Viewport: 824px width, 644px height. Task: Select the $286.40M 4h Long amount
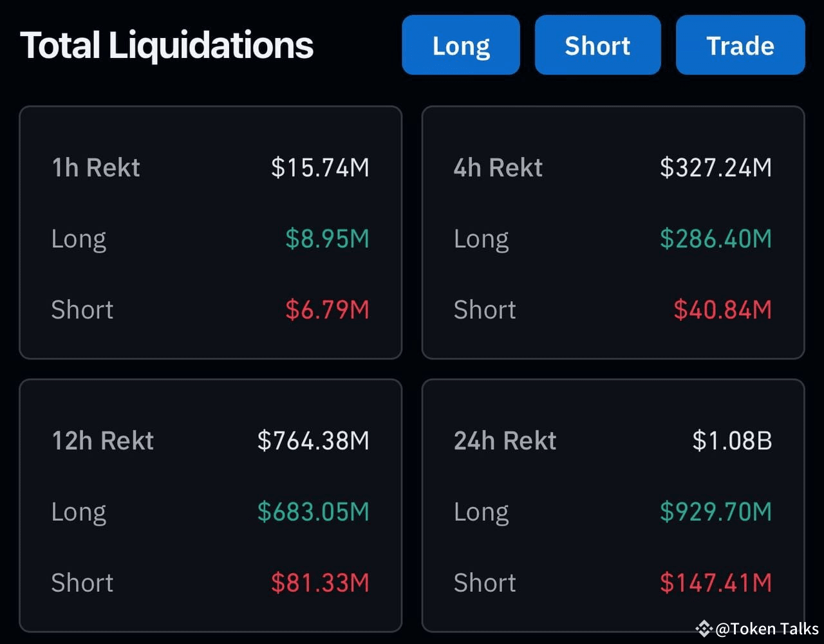click(715, 239)
